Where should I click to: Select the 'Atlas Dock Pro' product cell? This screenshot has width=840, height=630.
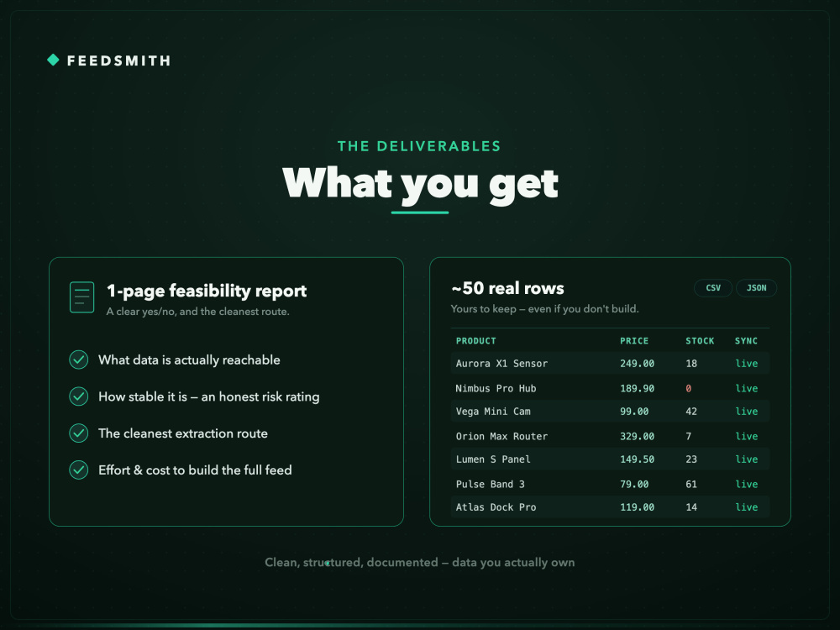[496, 507]
